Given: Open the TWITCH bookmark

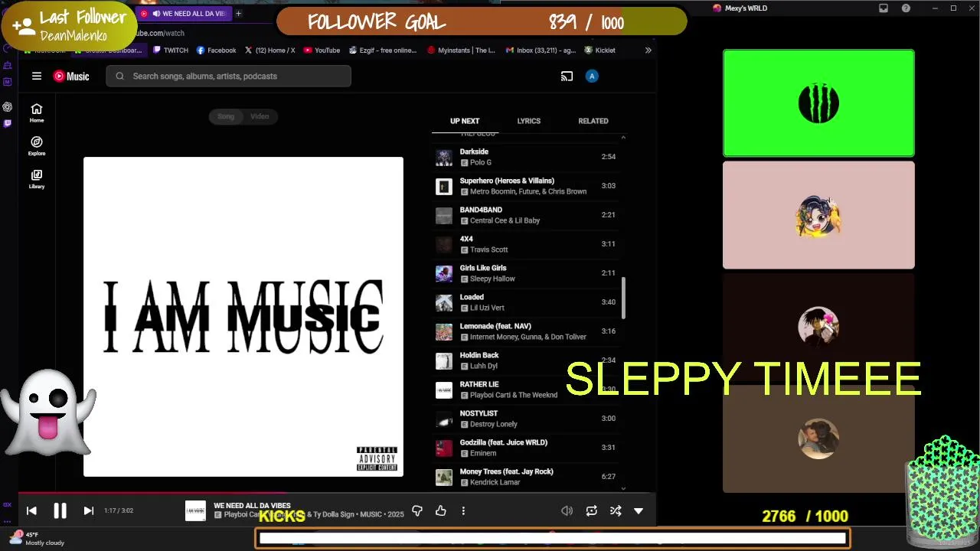Looking at the screenshot, I should (x=170, y=51).
